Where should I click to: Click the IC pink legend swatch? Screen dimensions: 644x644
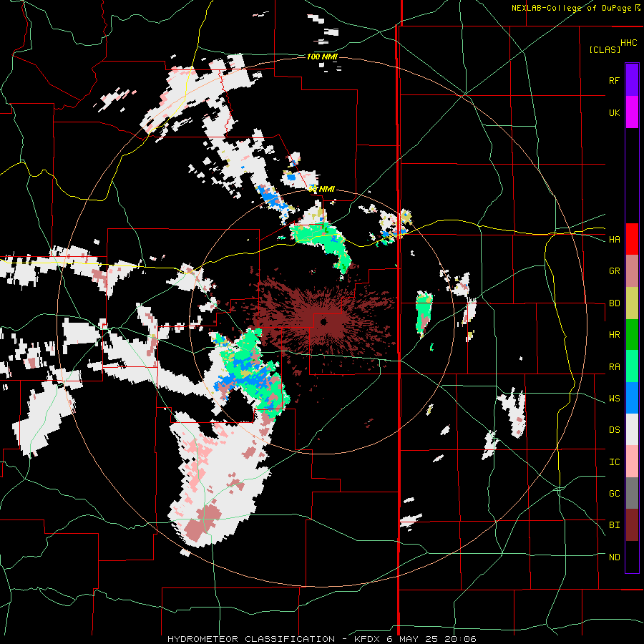pos(632,462)
